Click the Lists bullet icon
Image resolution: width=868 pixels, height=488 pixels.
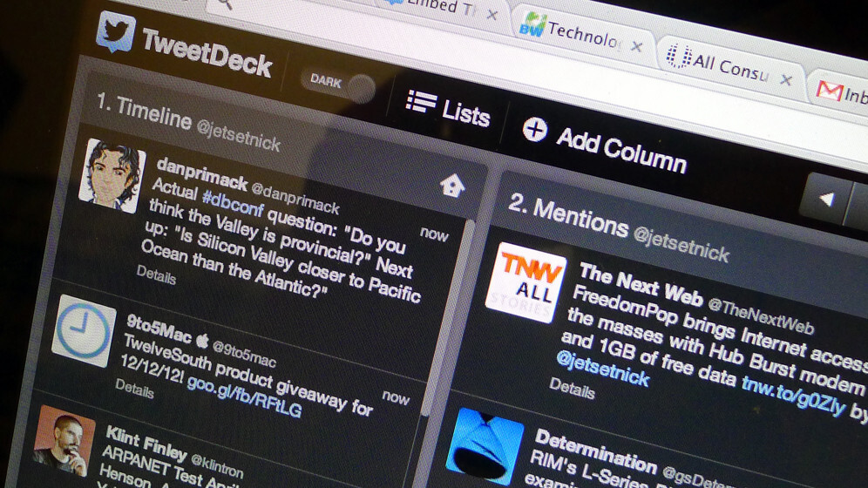(x=421, y=101)
